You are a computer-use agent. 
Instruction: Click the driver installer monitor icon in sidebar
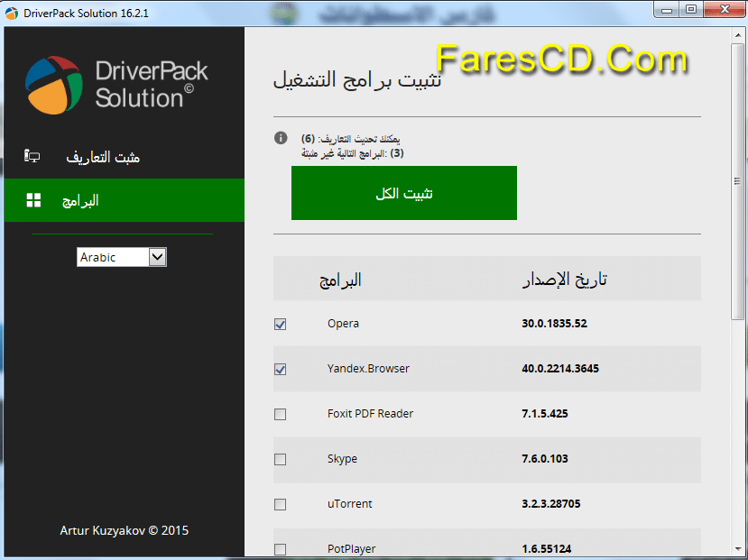click(32, 156)
